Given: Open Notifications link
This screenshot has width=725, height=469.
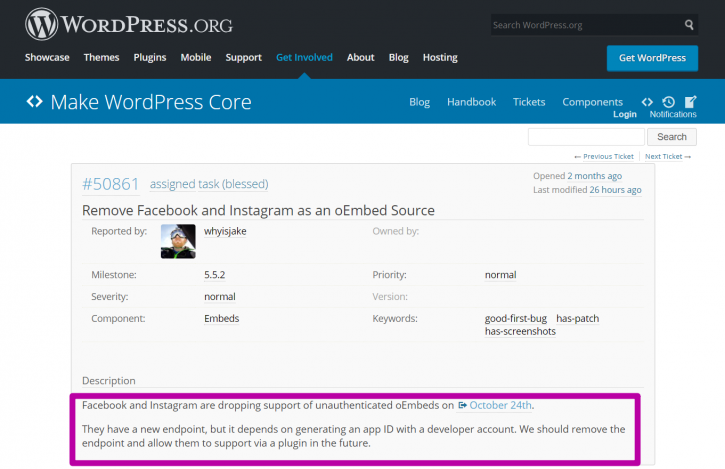Looking at the screenshot, I should pyautogui.click(x=673, y=114).
